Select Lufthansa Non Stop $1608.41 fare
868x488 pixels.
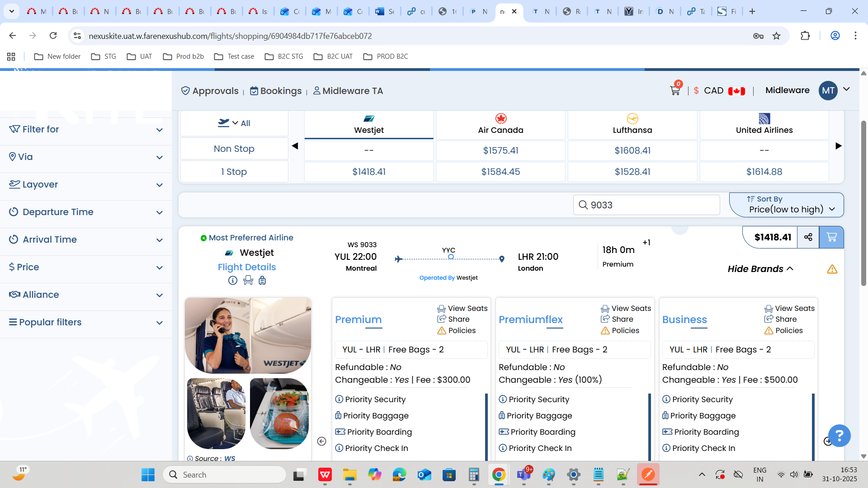pos(632,150)
